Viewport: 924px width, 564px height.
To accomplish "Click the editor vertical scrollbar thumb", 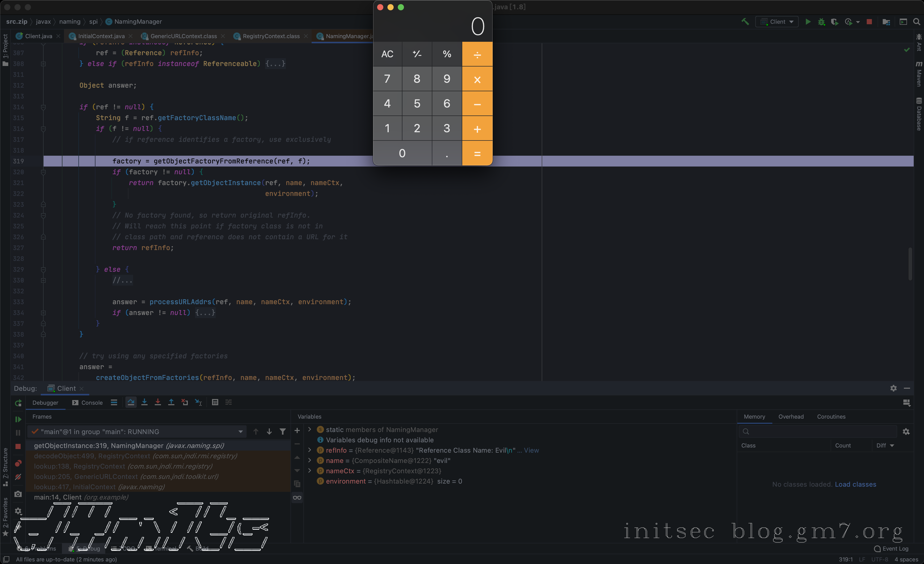I will (910, 263).
